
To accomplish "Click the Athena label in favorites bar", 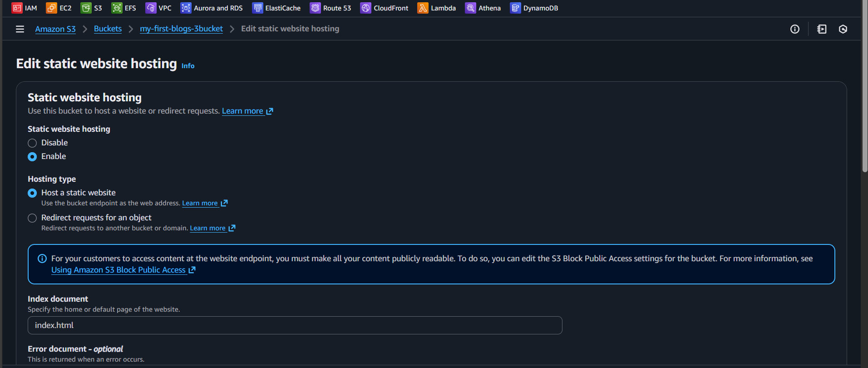I will click(x=489, y=8).
